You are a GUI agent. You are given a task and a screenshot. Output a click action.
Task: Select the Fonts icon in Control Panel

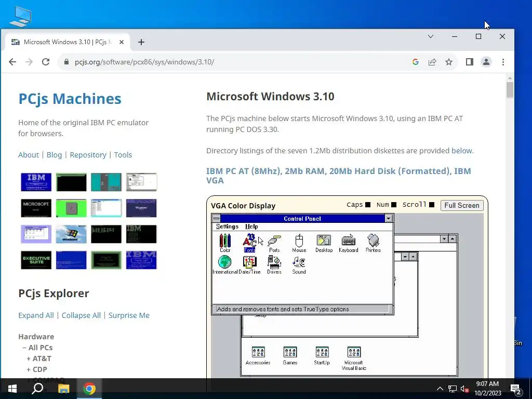tap(249, 243)
